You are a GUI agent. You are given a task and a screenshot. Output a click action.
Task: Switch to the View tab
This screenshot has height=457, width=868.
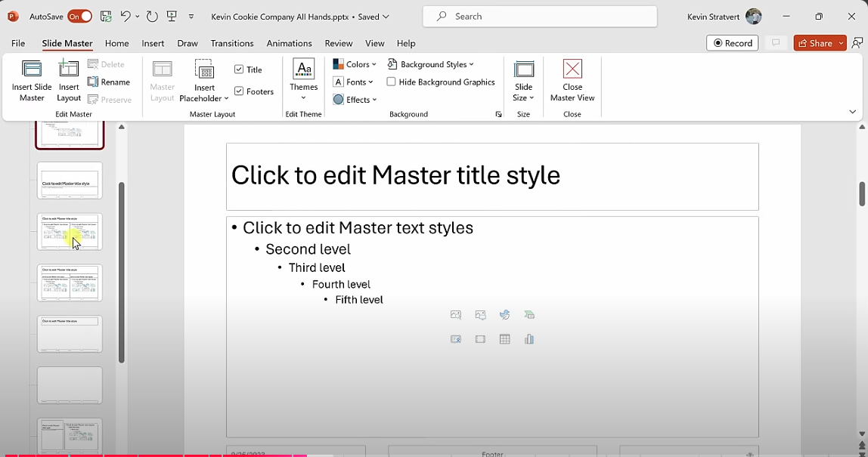pyautogui.click(x=374, y=43)
